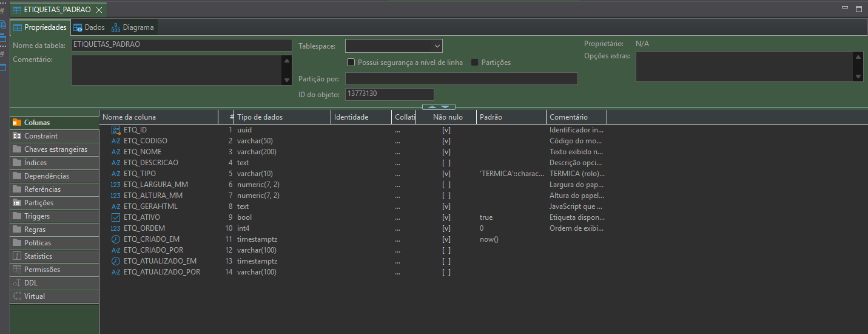Open the Virtual section
This screenshot has width=868, height=334.
(x=55, y=296)
